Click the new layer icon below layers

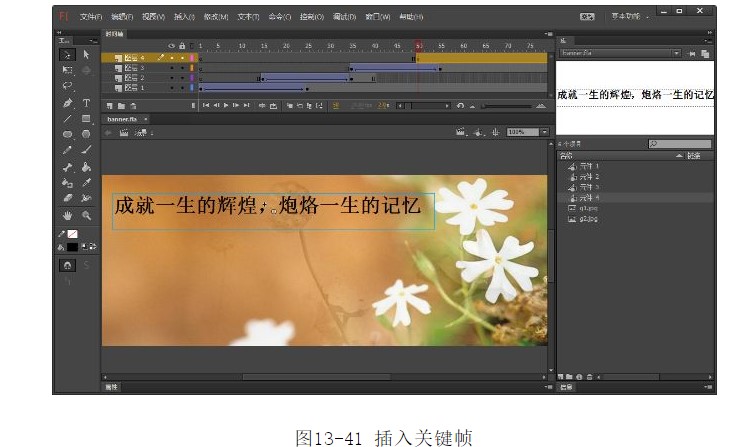[x=108, y=105]
